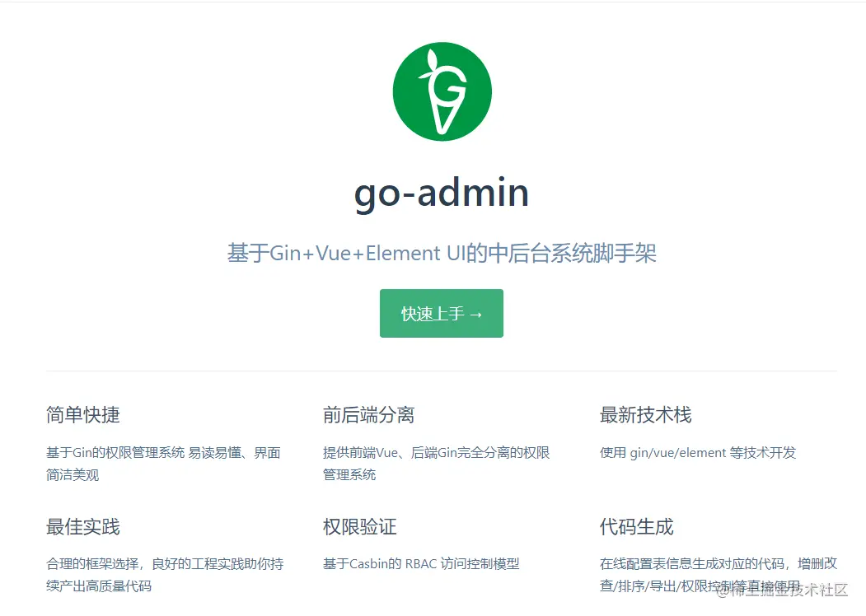Click the 权限验证 heading
This screenshot has height=616, width=866.
click(x=359, y=526)
